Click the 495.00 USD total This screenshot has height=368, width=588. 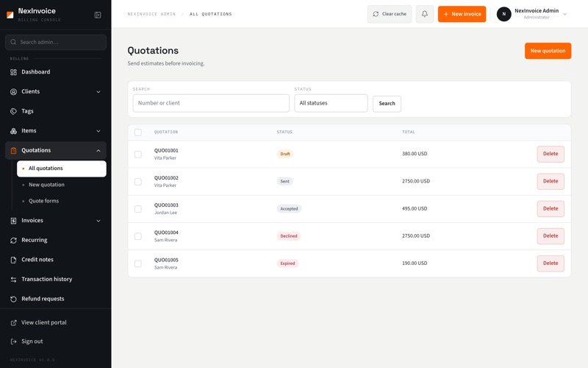pos(415,209)
